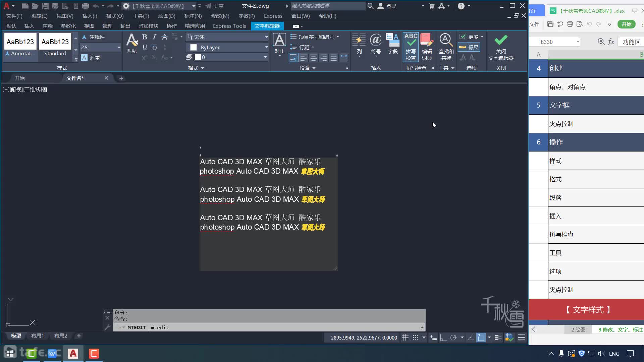Click the Match text formatting (匹配) icon

click(131, 44)
